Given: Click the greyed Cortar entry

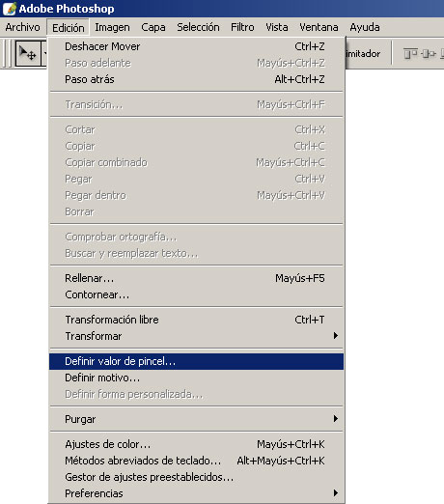Looking at the screenshot, I should coord(196,129).
